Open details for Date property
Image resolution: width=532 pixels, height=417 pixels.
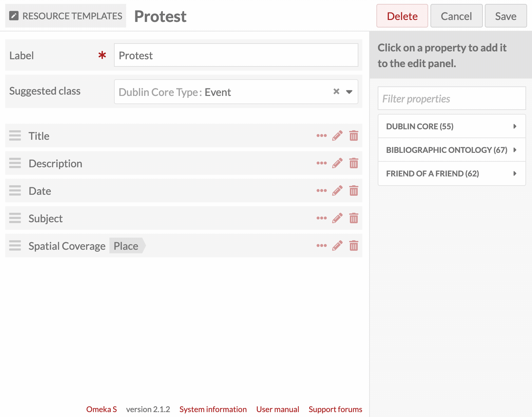321,190
